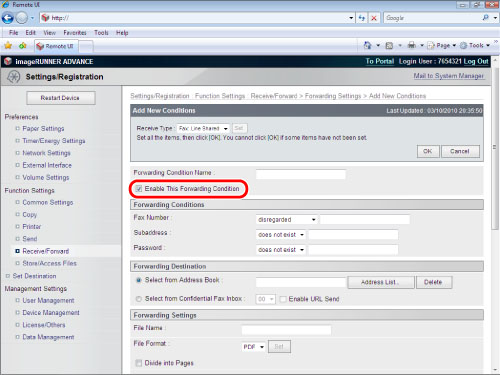Select the Confidential Fax Inbox radio option
The height and width of the screenshot is (375, 500).
click(x=139, y=299)
